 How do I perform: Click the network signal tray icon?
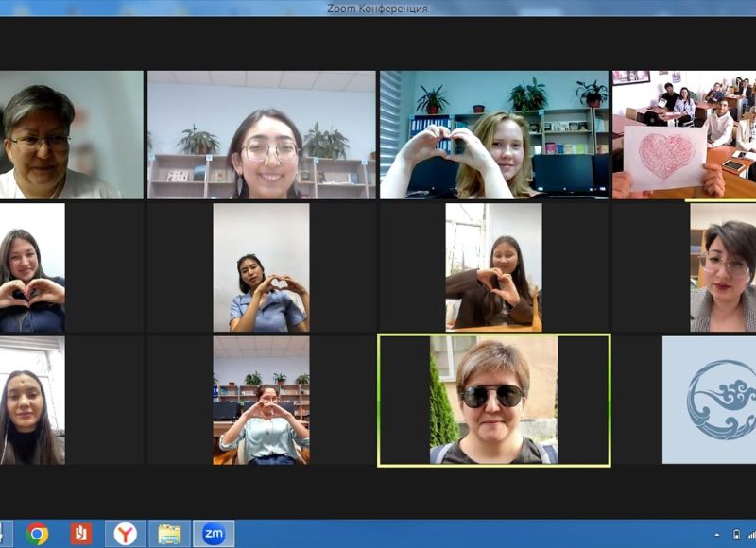click(x=750, y=535)
